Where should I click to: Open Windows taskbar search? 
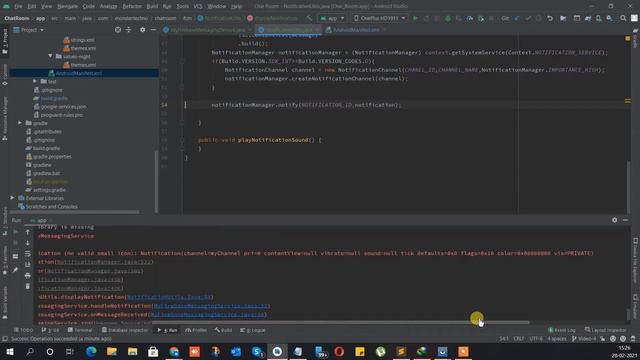(x=30, y=351)
